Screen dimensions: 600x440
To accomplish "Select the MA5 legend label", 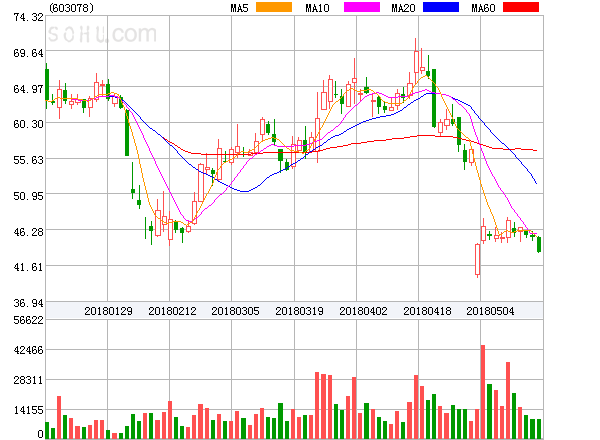I will pyautogui.click(x=239, y=8).
